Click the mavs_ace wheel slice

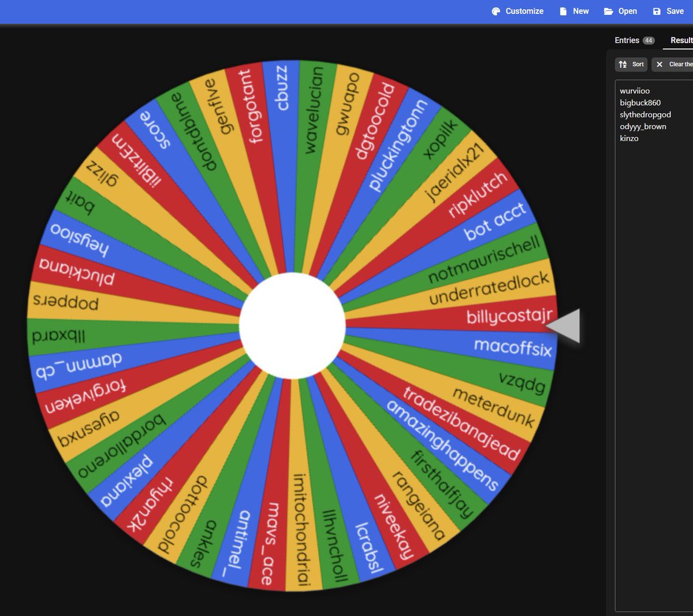269,543
